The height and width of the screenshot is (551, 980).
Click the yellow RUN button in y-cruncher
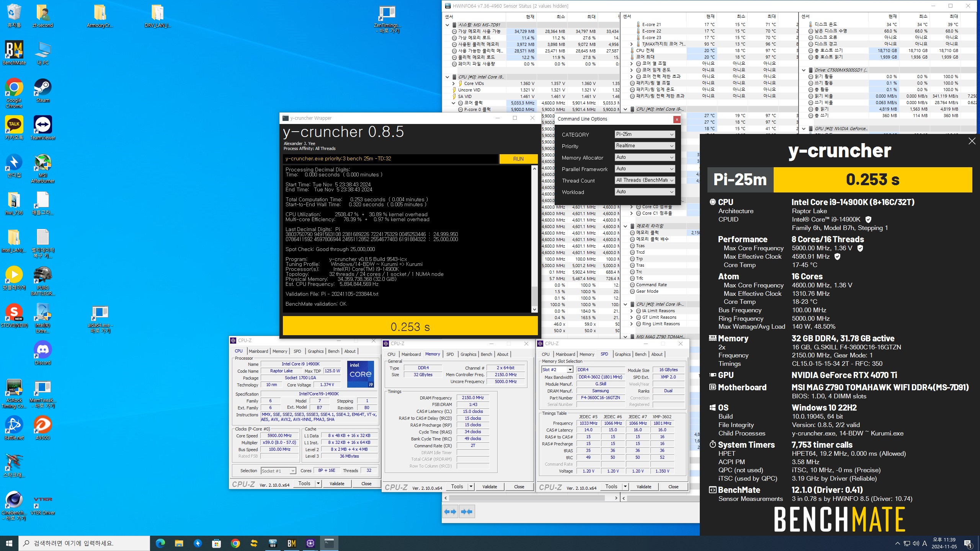[x=518, y=159]
